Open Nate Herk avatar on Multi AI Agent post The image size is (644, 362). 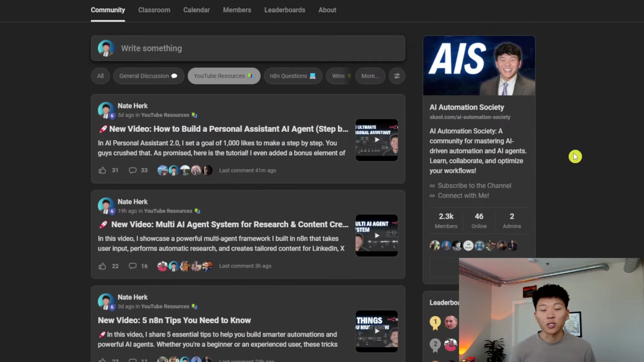pos(106,206)
